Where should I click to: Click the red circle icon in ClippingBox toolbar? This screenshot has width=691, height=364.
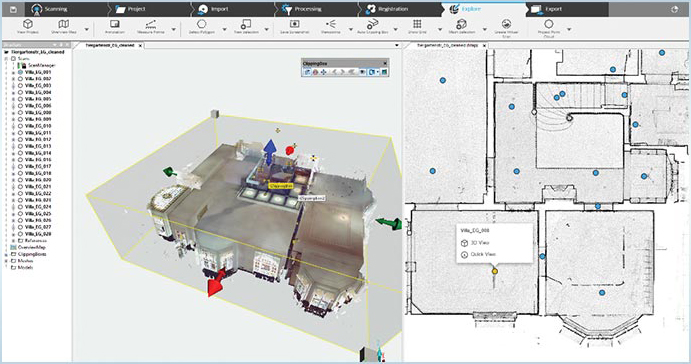coord(316,72)
